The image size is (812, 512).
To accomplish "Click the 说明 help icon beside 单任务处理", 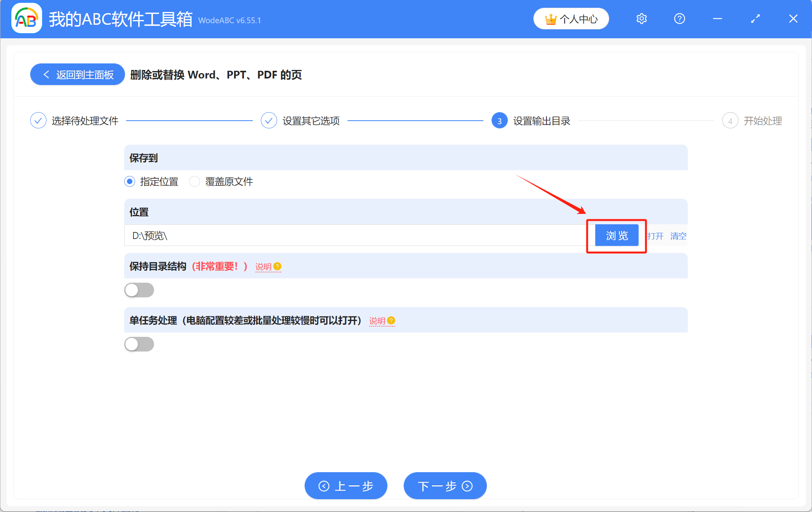I will coord(391,321).
